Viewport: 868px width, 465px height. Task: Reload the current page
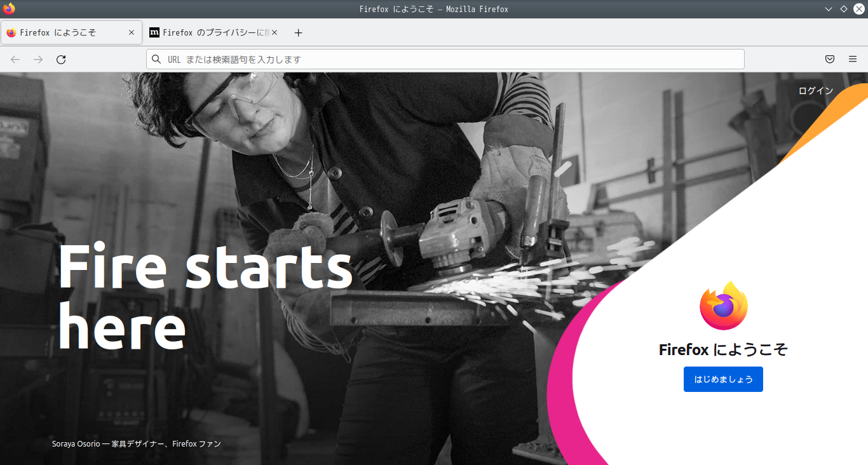[x=61, y=60]
